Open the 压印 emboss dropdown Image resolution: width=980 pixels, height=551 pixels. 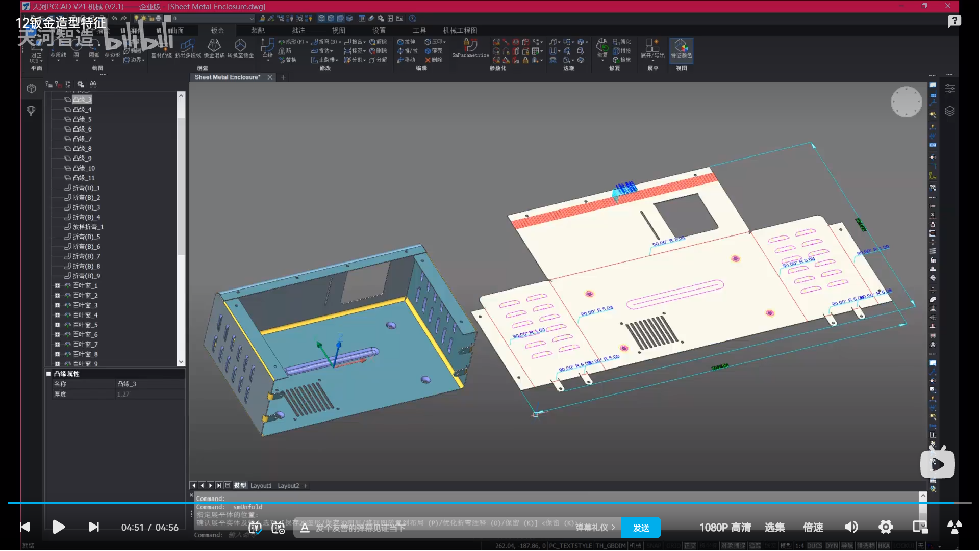pyautogui.click(x=435, y=42)
